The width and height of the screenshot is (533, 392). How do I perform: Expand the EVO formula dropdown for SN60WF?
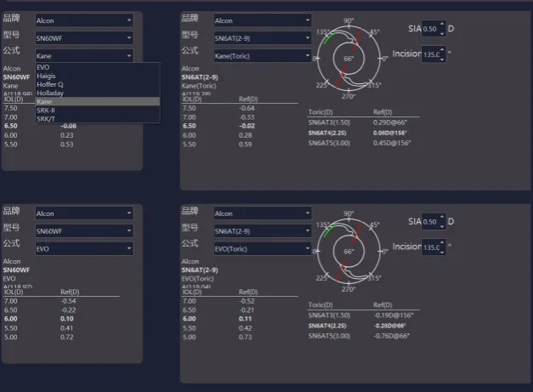click(x=83, y=247)
